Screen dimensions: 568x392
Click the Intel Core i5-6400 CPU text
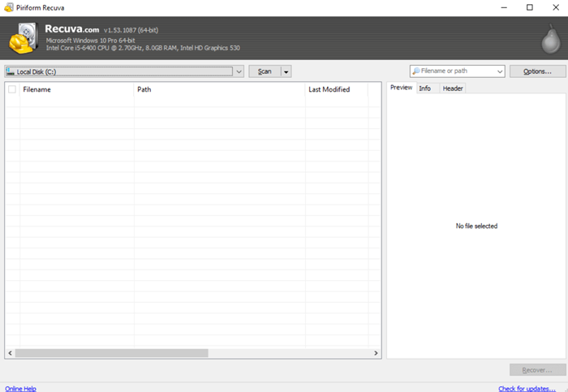[x=143, y=48]
